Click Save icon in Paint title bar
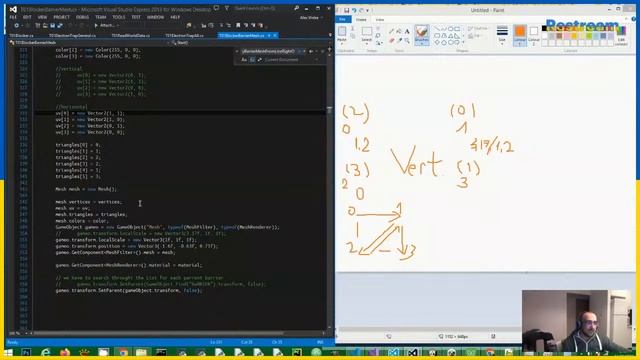640x360 pixels. [x=347, y=10]
